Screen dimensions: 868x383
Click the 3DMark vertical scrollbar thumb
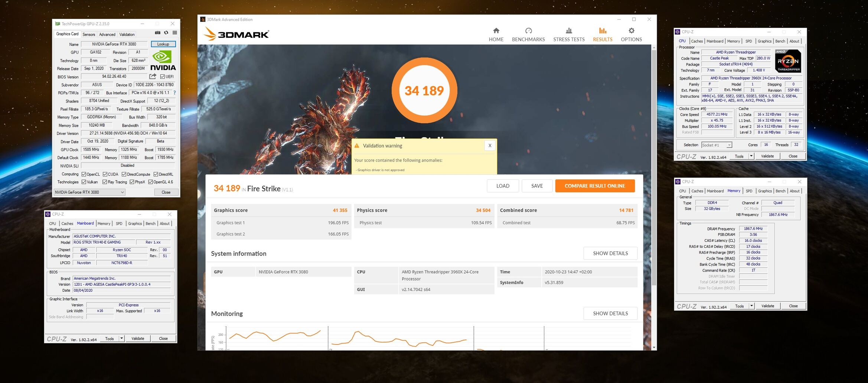click(654, 168)
